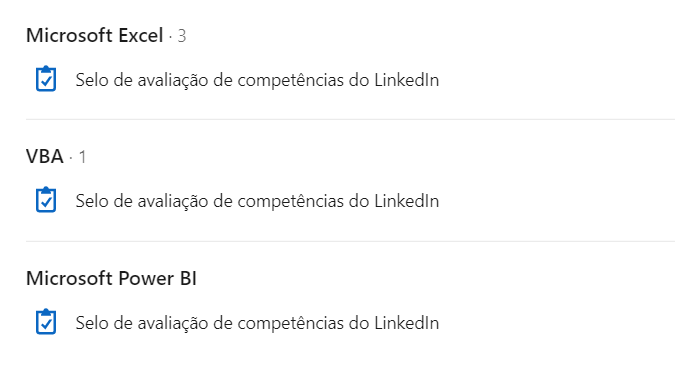The image size is (675, 366).
Task: Click the word Selo under VBA
Action: point(92,201)
